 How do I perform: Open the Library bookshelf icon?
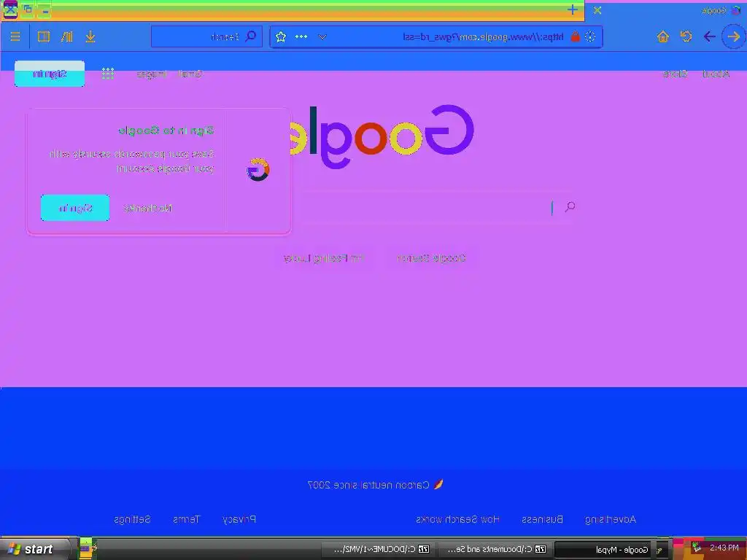click(66, 36)
